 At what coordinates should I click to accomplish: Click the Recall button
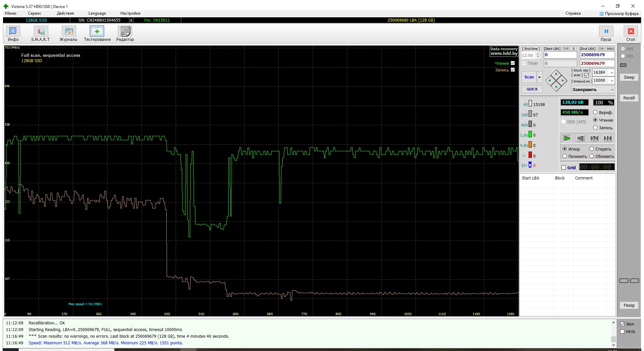629,98
